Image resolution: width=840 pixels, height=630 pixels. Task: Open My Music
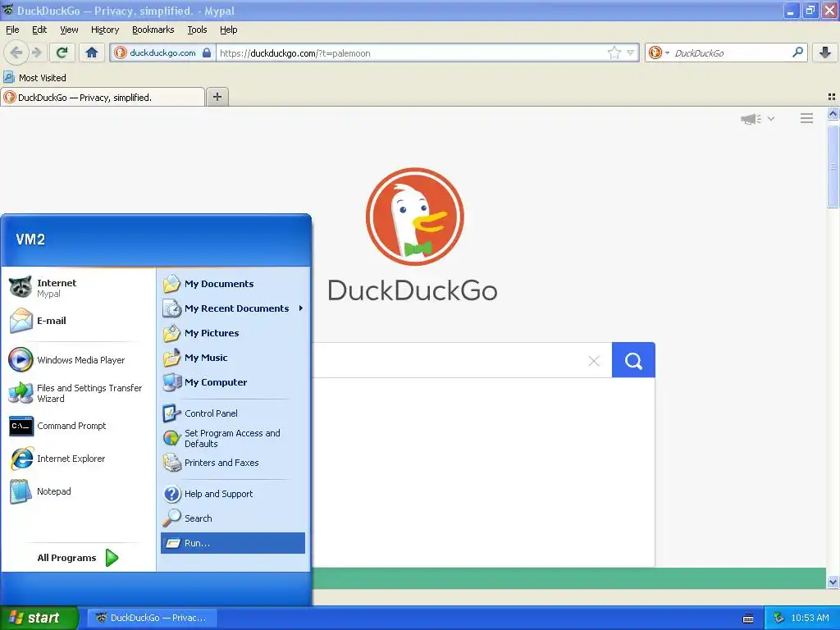232,358
